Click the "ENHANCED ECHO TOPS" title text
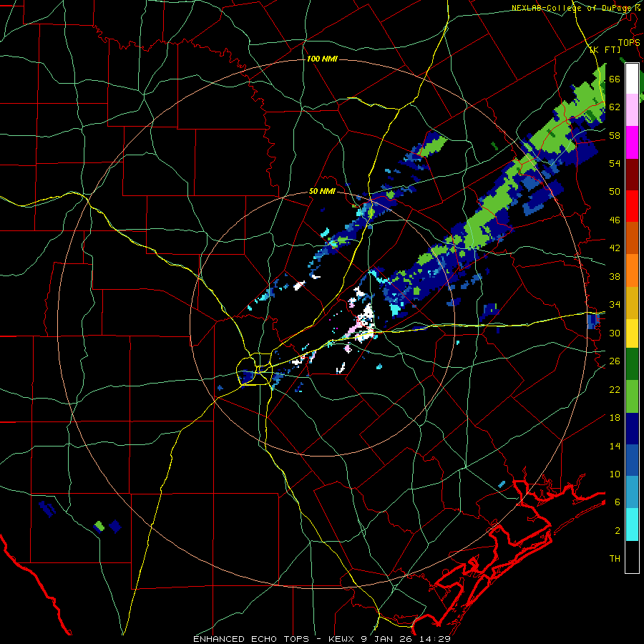This screenshot has height=644, width=644. click(x=254, y=639)
